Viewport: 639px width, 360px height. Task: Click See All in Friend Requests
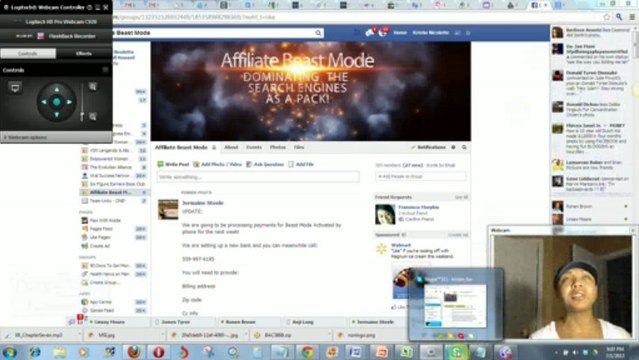(x=461, y=197)
